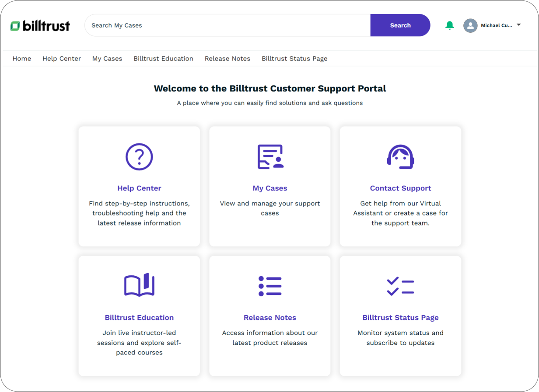Click the Billtrust logo
This screenshot has width=539, height=392.
pos(40,26)
